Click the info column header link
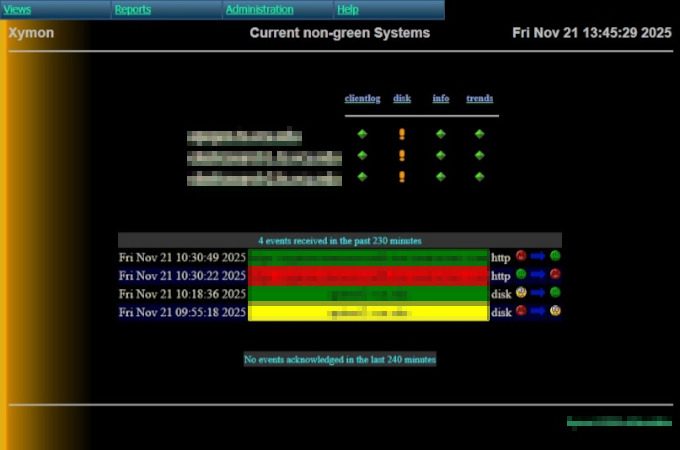This screenshot has width=680, height=450. point(441,98)
